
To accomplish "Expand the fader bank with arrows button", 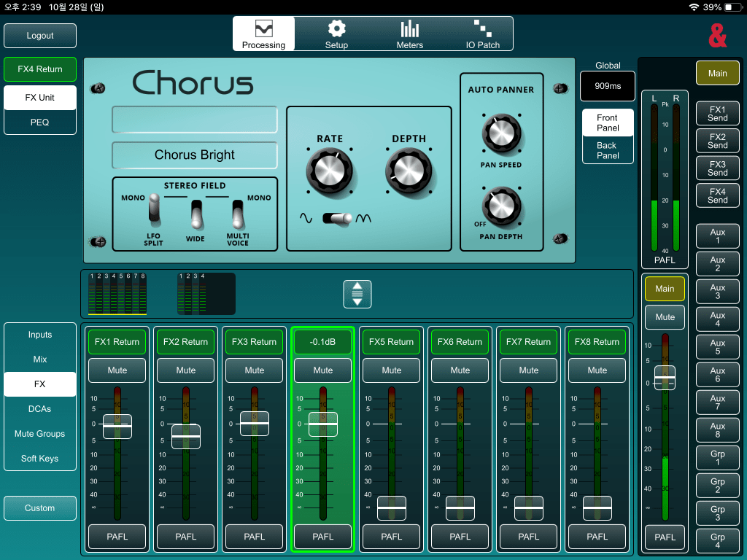I will coord(357,293).
